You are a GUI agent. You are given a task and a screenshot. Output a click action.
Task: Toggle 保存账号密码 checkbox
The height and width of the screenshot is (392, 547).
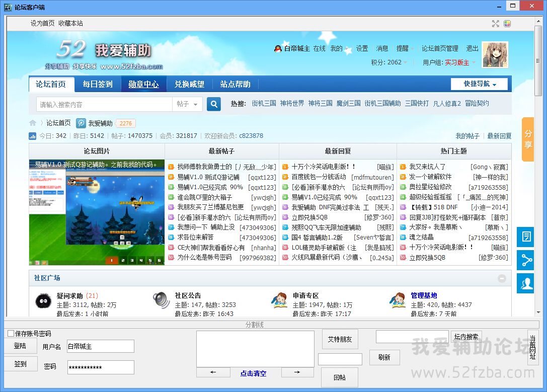[11, 334]
